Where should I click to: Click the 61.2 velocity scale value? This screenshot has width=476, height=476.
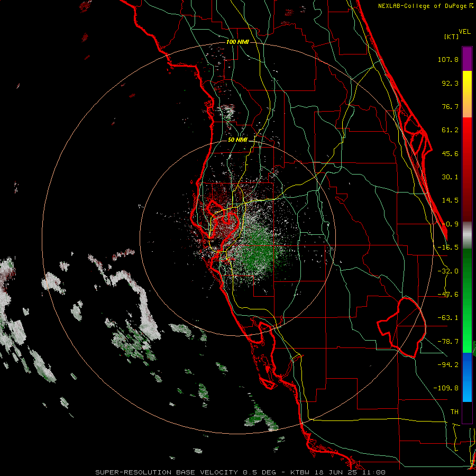tap(450, 130)
